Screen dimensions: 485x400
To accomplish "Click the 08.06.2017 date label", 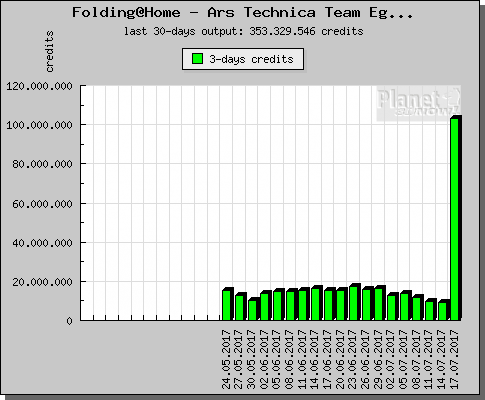I will [x=290, y=359].
